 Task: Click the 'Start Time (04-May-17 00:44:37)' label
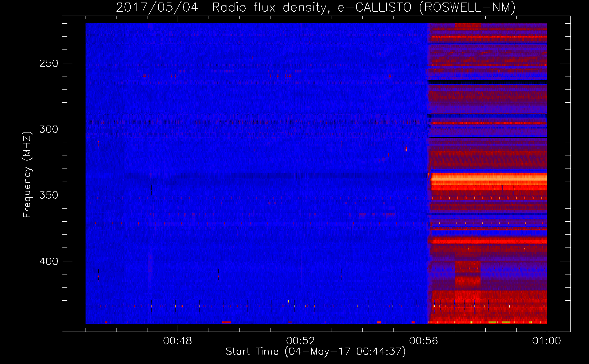pyautogui.click(x=316, y=351)
